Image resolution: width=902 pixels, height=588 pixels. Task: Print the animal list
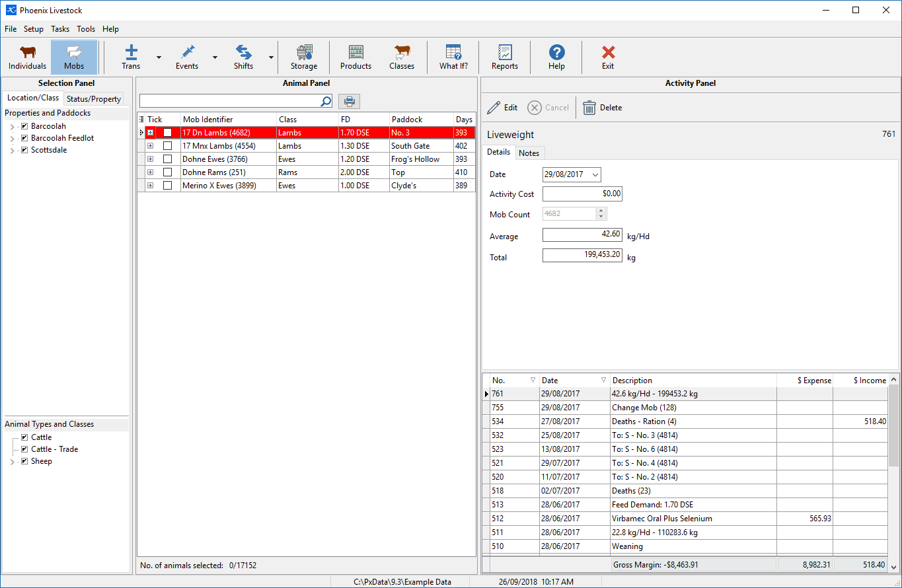pos(350,101)
